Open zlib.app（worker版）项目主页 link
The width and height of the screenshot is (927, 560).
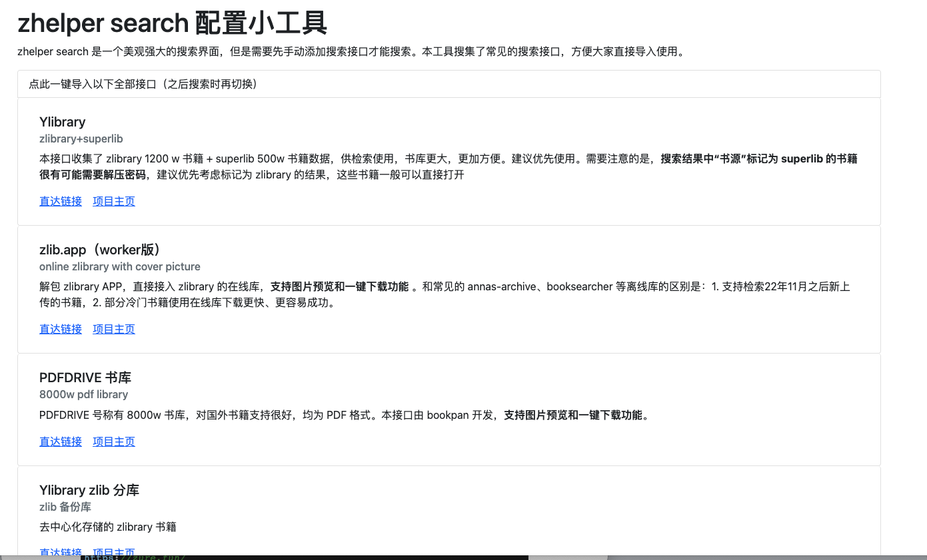click(x=114, y=329)
